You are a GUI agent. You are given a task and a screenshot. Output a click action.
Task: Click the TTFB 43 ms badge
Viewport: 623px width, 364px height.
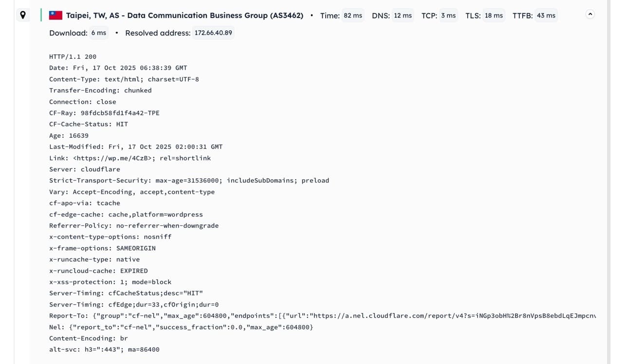(x=546, y=16)
